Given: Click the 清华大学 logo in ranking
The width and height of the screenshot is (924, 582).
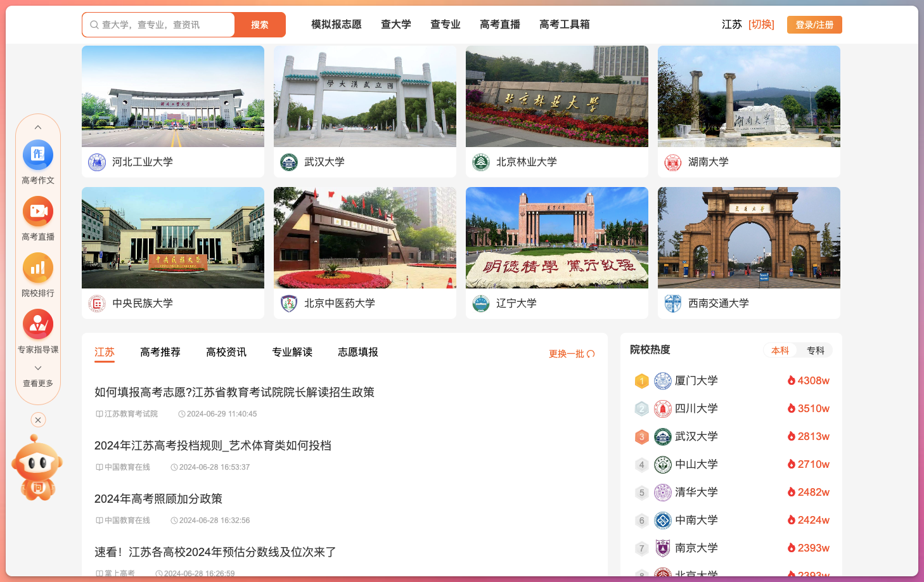Looking at the screenshot, I should (x=663, y=493).
